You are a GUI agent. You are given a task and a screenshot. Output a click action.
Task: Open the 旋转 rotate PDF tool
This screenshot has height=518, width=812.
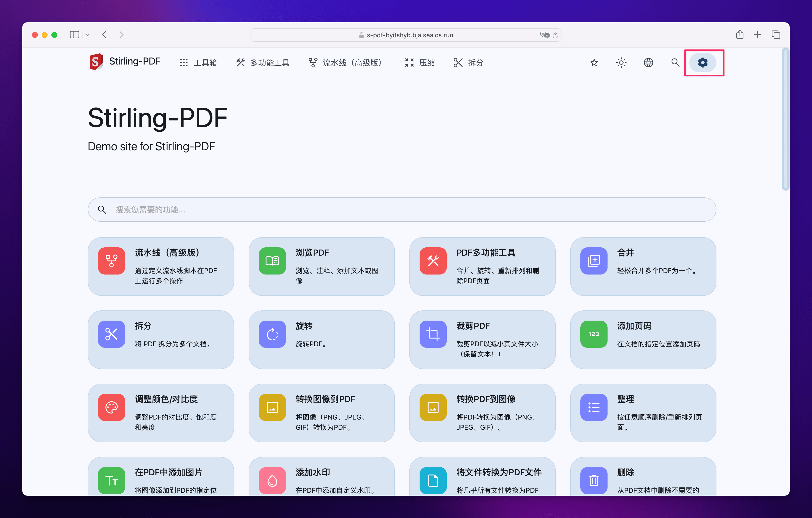pyautogui.click(x=272, y=334)
